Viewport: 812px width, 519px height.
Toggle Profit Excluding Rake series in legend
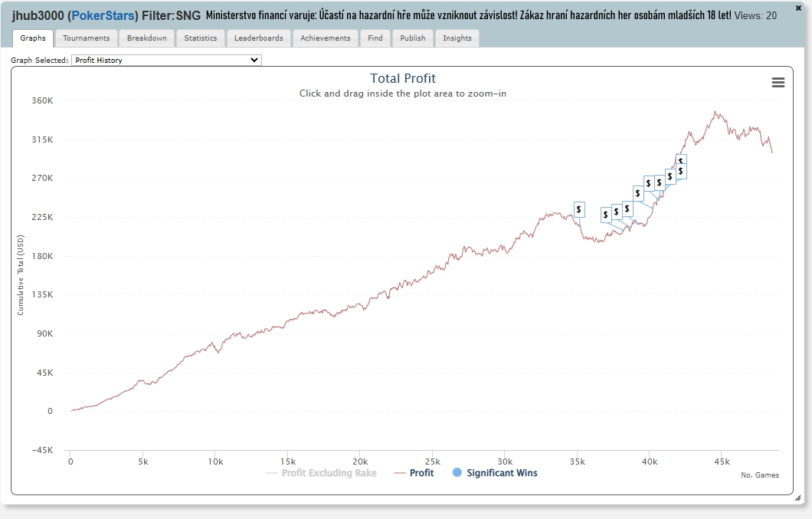coord(321,473)
